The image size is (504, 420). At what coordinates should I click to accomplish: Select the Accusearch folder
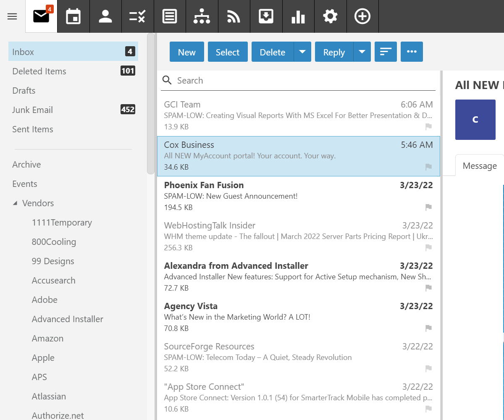coord(53,280)
